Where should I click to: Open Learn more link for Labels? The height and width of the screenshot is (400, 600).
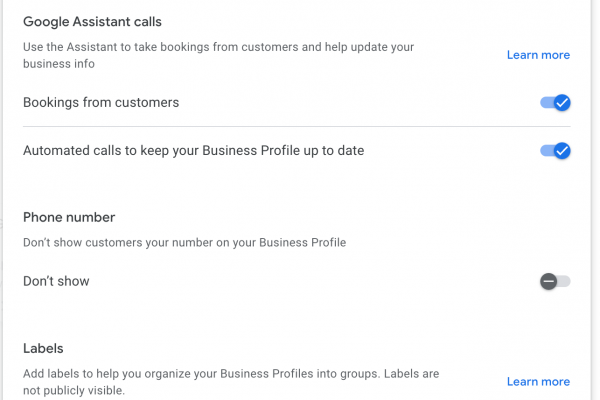tap(538, 381)
